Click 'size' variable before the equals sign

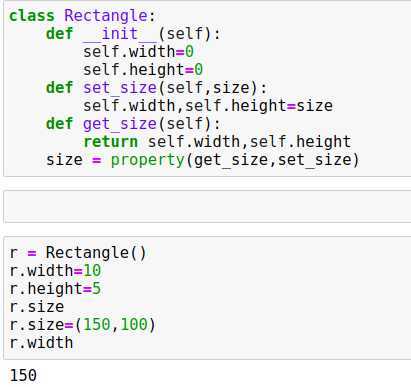tap(64, 160)
